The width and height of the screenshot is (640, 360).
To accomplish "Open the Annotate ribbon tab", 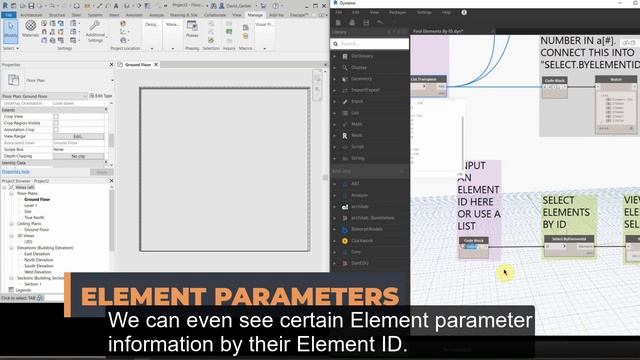I will tap(134, 15).
